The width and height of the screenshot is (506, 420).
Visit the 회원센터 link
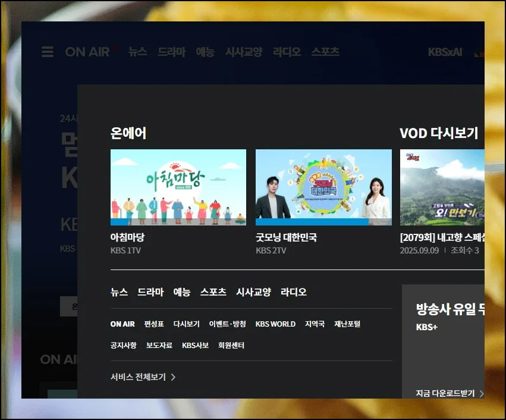[x=231, y=346]
